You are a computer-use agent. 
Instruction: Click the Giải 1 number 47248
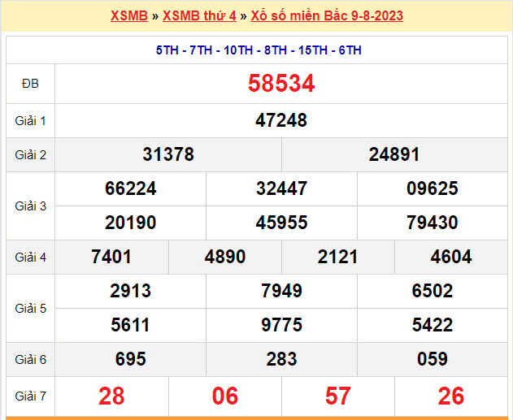point(281,121)
